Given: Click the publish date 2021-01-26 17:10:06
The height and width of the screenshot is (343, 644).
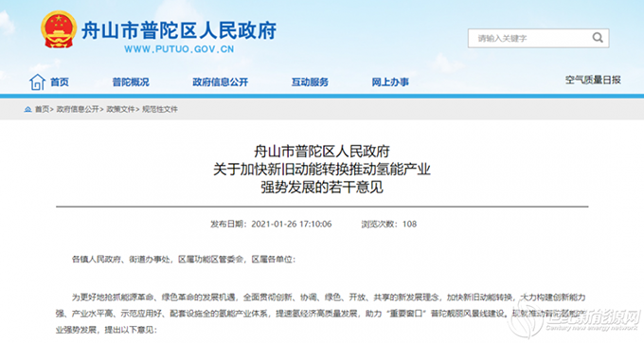Looking at the screenshot, I should [x=292, y=224].
